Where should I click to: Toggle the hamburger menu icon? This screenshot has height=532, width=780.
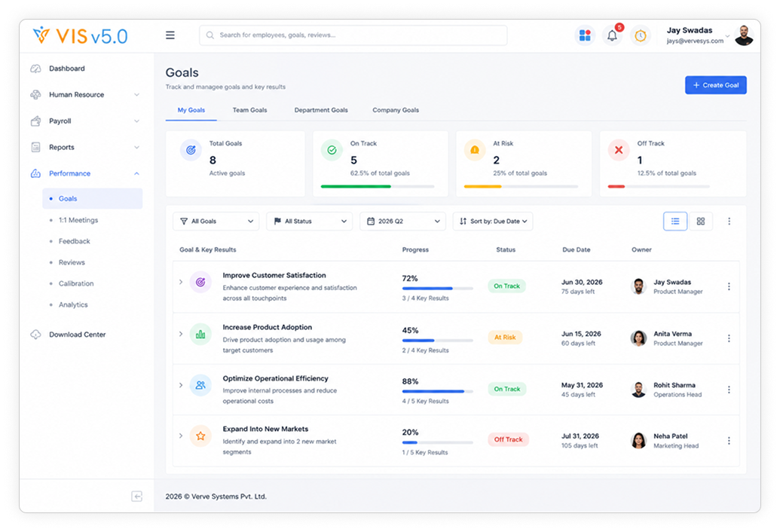click(x=170, y=35)
